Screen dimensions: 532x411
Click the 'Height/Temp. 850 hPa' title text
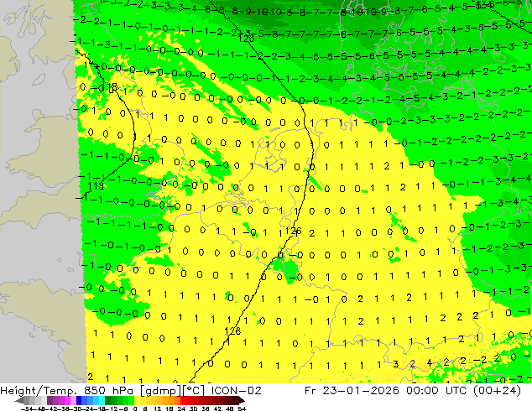[x=66, y=391]
